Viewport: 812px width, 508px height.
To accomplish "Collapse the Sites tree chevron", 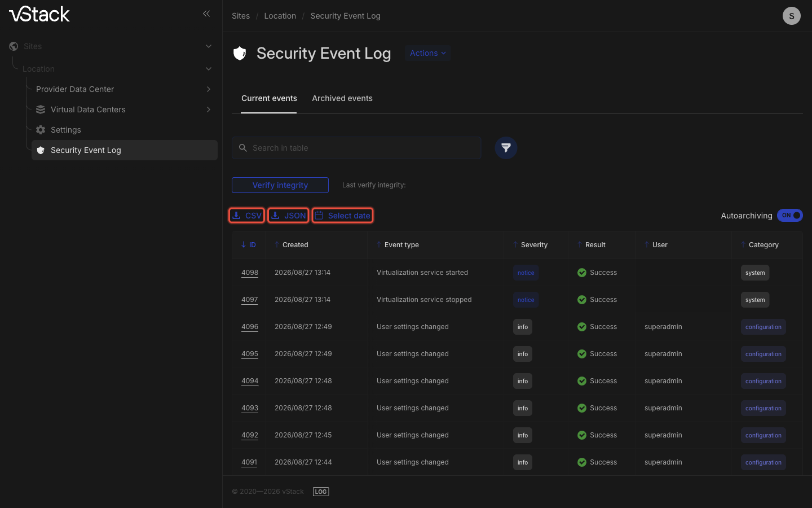I will [x=209, y=46].
